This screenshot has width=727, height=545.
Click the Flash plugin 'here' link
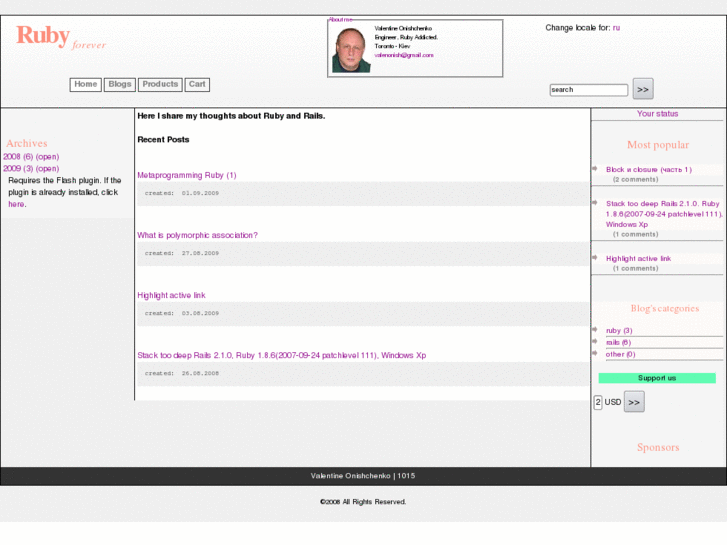17,204
